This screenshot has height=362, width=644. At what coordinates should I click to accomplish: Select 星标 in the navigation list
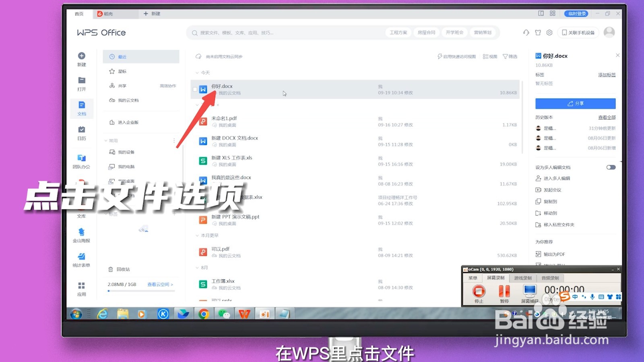point(141,71)
